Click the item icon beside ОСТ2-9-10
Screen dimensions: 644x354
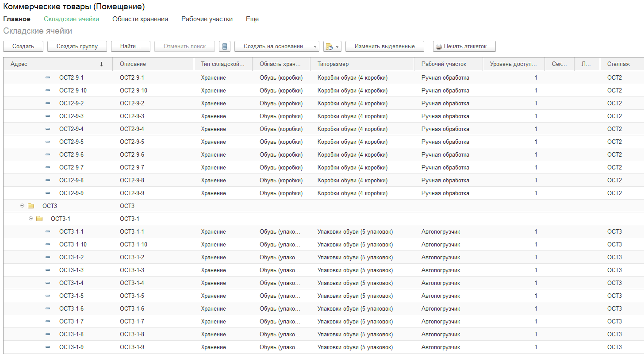pos(48,91)
